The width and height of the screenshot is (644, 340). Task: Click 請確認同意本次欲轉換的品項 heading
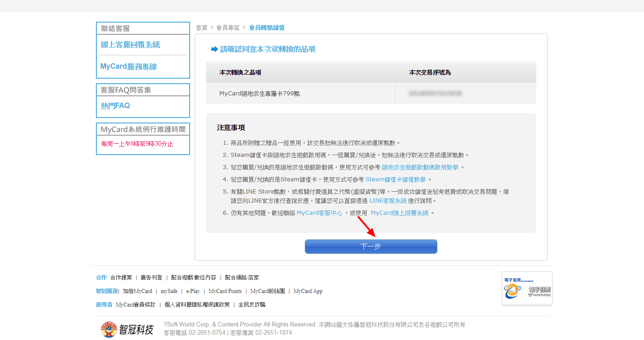pyautogui.click(x=268, y=49)
